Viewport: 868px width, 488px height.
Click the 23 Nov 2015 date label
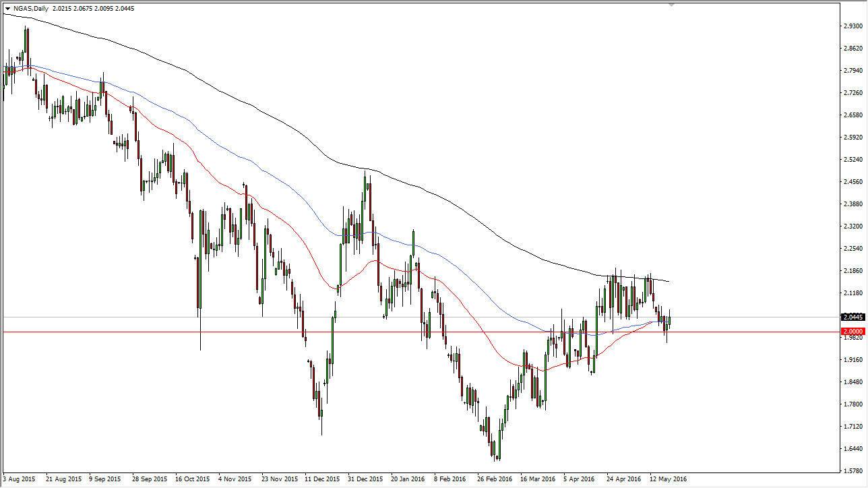[280, 479]
